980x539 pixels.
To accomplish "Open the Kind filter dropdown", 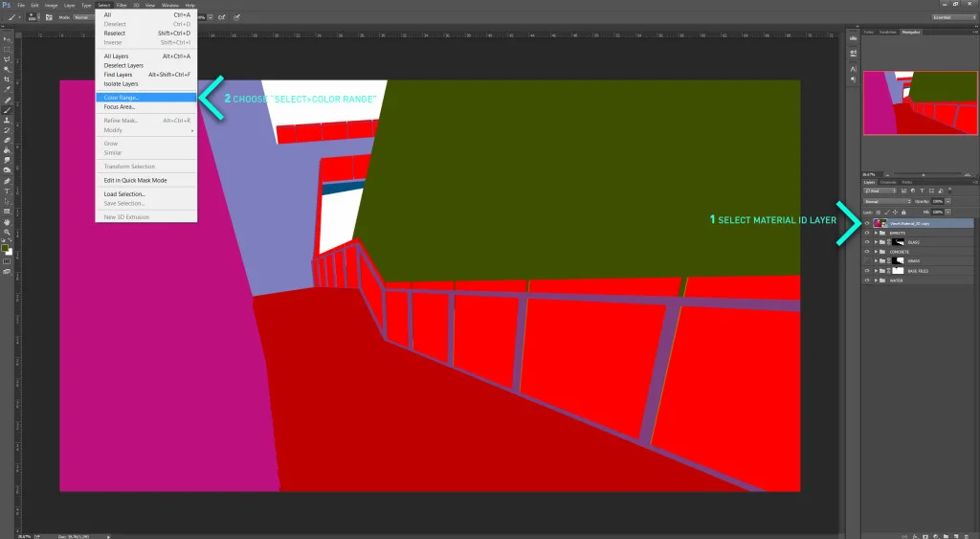I will tap(880, 191).
